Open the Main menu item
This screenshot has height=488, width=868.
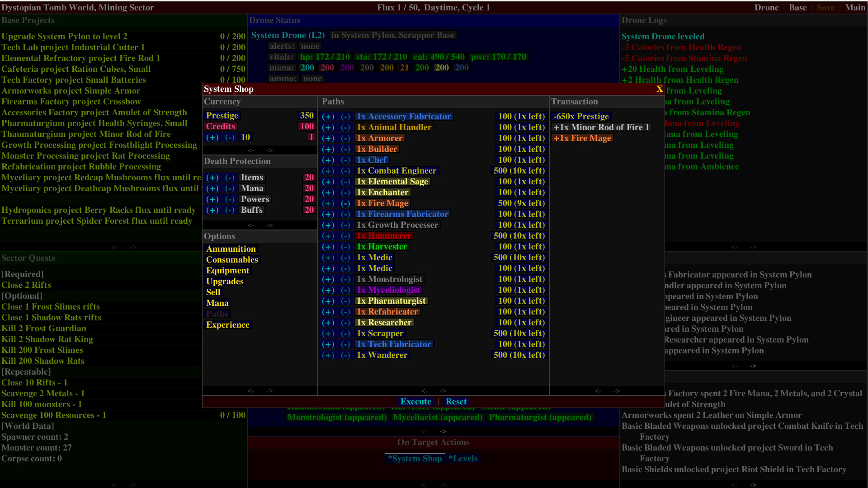[855, 7]
